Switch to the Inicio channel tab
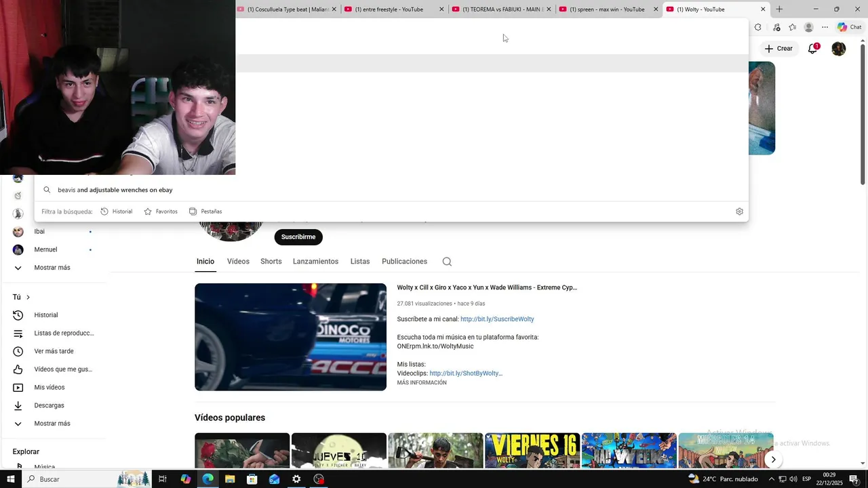This screenshot has width=868, height=488. 205,262
